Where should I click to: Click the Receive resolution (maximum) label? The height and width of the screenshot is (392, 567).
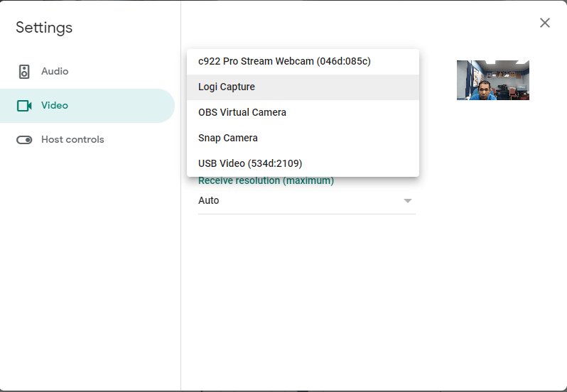point(266,180)
